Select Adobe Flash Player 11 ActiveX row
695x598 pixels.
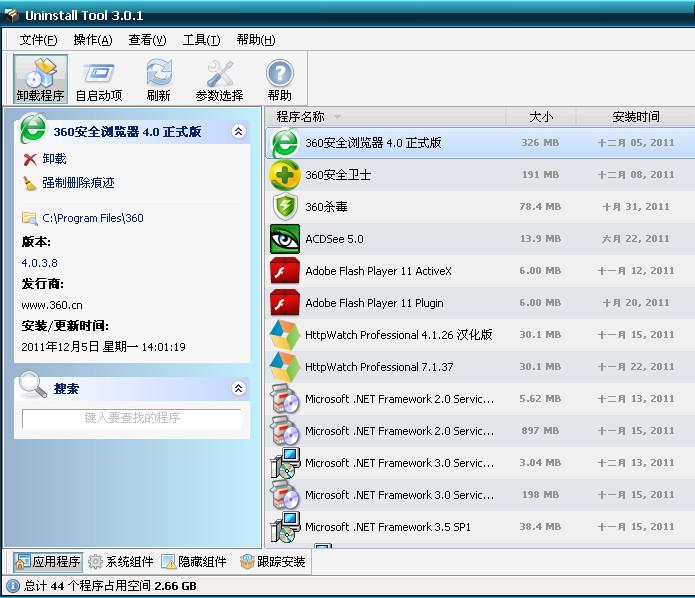480,271
